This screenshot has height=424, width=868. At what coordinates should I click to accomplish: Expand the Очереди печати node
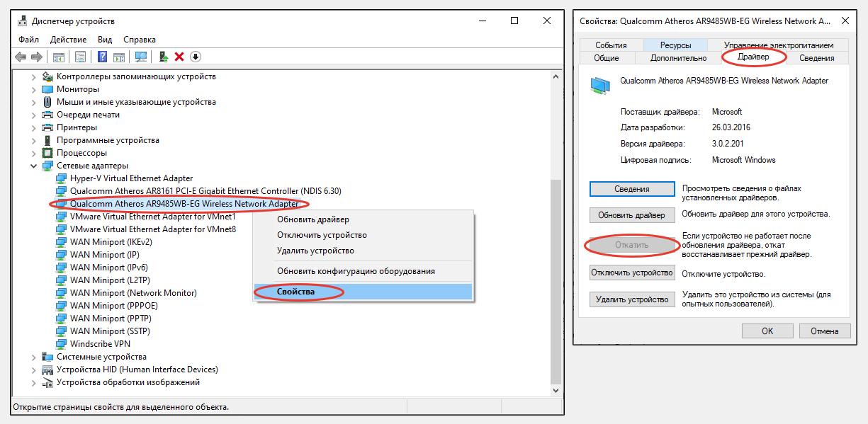click(x=34, y=115)
